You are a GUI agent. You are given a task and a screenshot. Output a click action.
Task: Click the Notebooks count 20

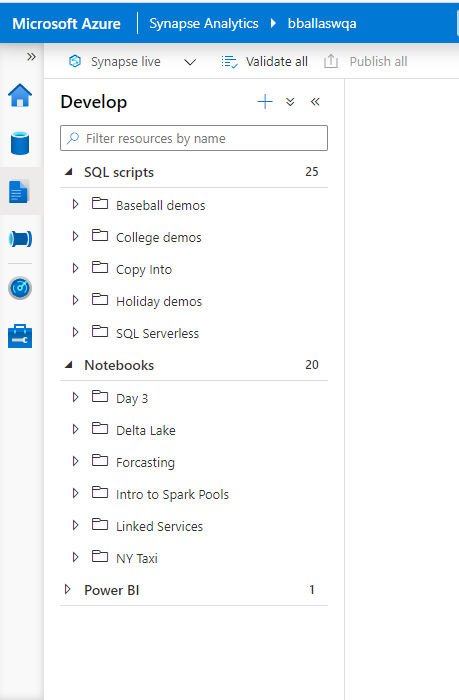pos(312,365)
